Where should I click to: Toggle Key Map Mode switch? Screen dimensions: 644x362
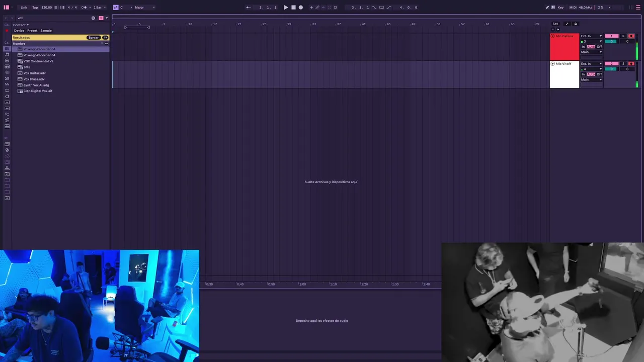pyautogui.click(x=560, y=8)
